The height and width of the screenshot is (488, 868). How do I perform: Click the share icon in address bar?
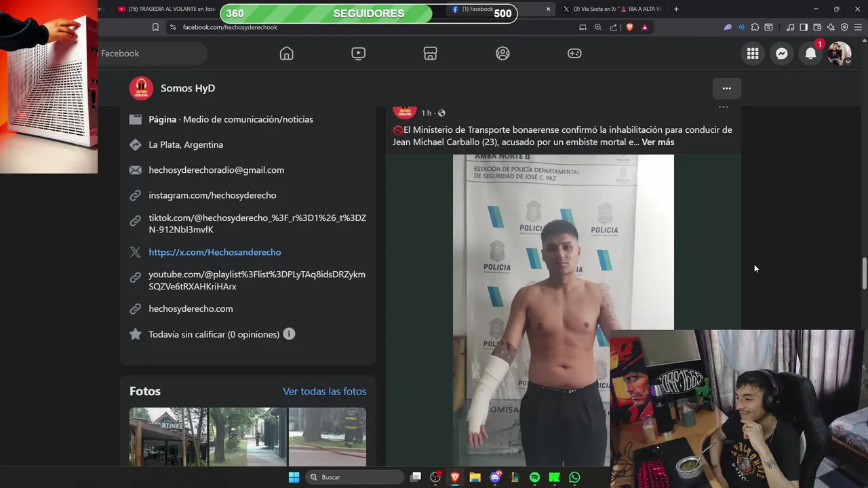(x=613, y=27)
